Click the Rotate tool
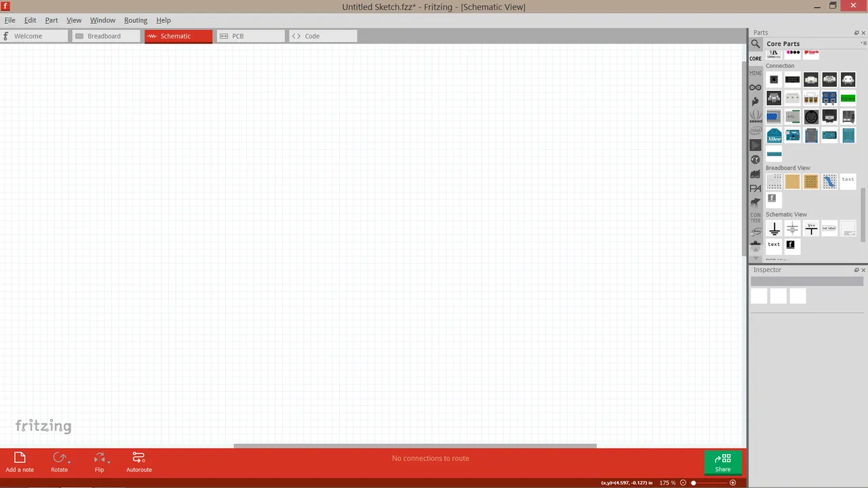This screenshot has width=868, height=488. pyautogui.click(x=60, y=462)
